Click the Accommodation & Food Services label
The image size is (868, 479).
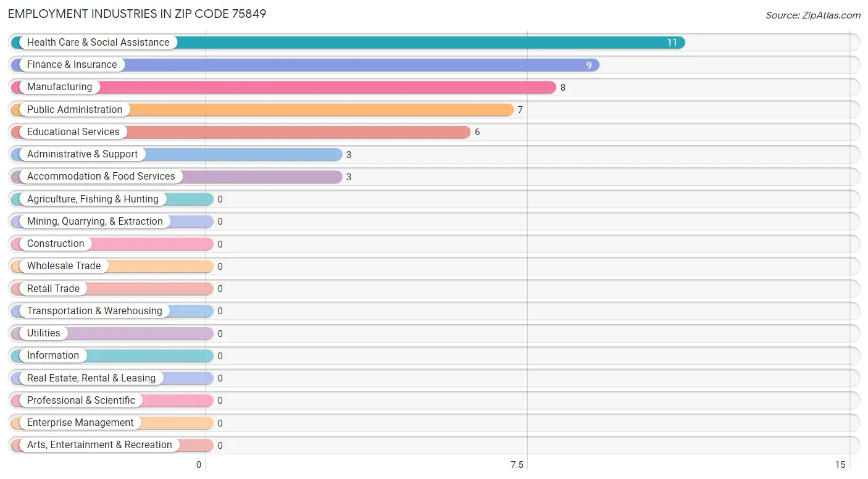[x=101, y=177]
